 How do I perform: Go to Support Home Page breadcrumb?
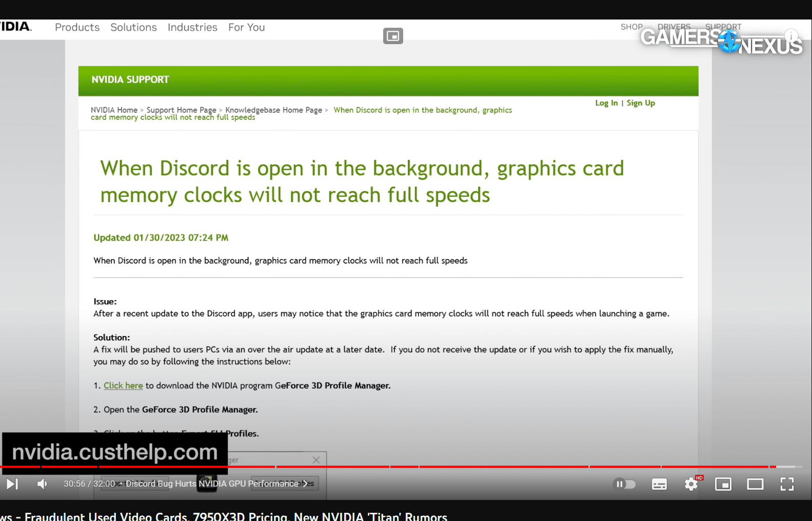(182, 110)
